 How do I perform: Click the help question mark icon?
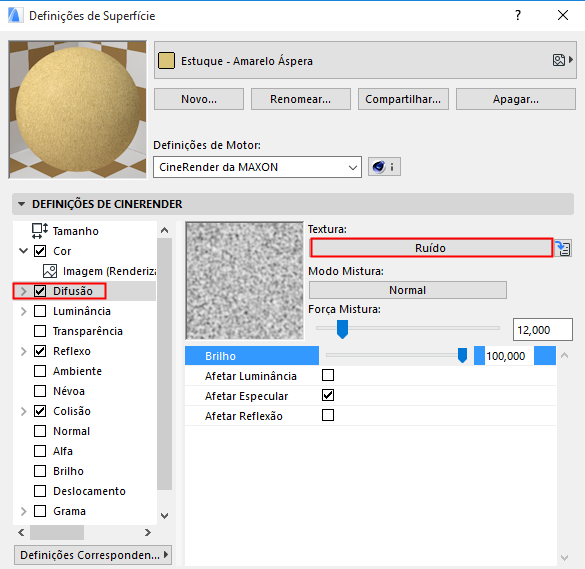[518, 15]
